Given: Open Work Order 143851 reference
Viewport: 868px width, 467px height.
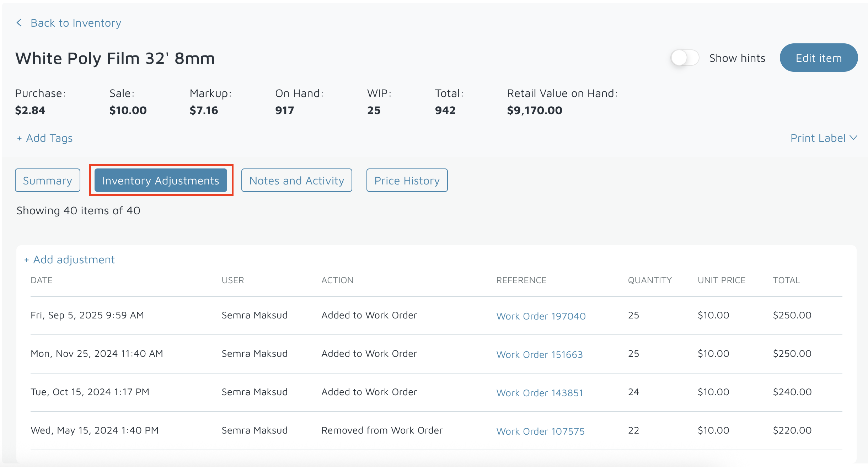Looking at the screenshot, I should coord(539,393).
